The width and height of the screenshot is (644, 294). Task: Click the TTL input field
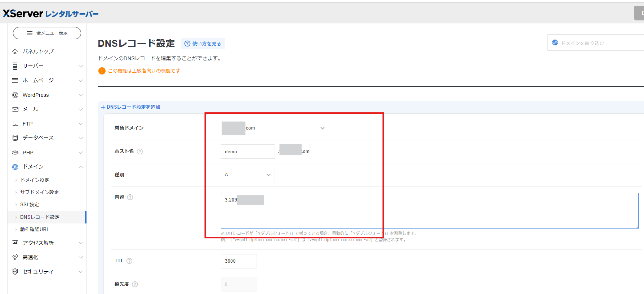tap(239, 261)
